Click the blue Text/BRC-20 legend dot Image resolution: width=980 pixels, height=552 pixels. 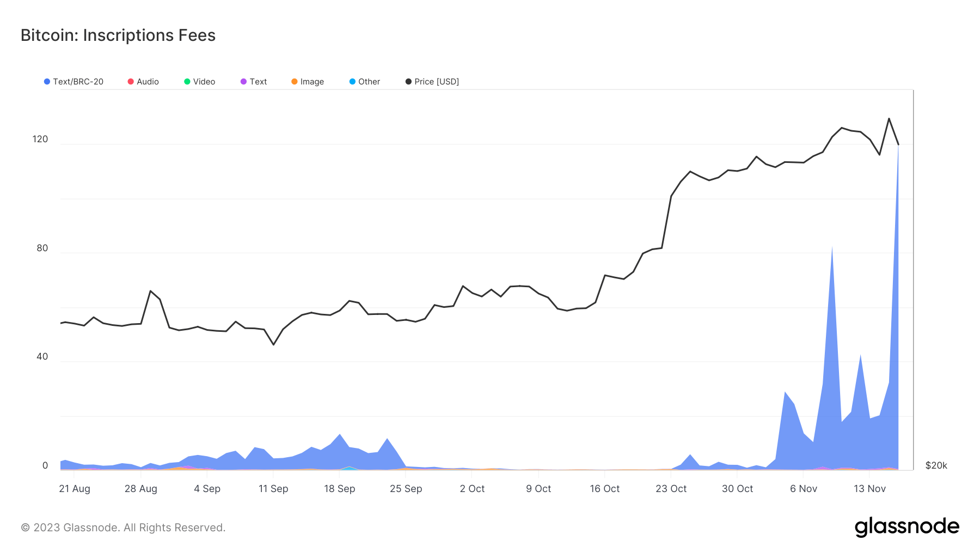pos(47,82)
